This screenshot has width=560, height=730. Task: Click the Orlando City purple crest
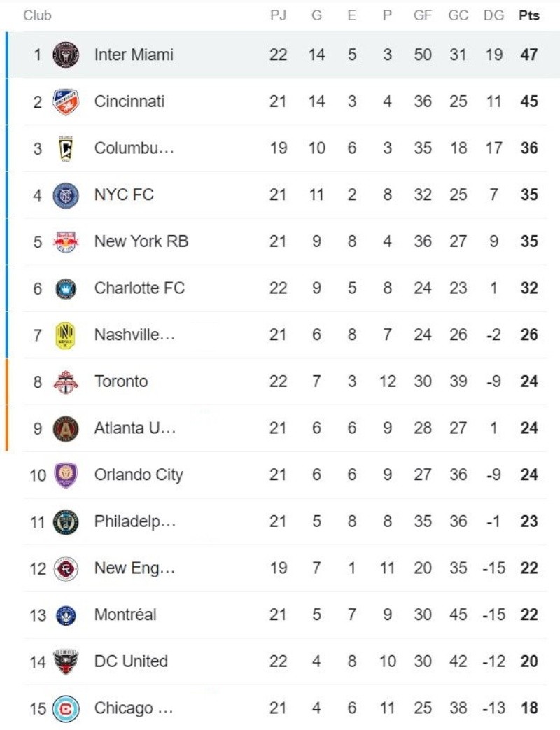(66, 475)
